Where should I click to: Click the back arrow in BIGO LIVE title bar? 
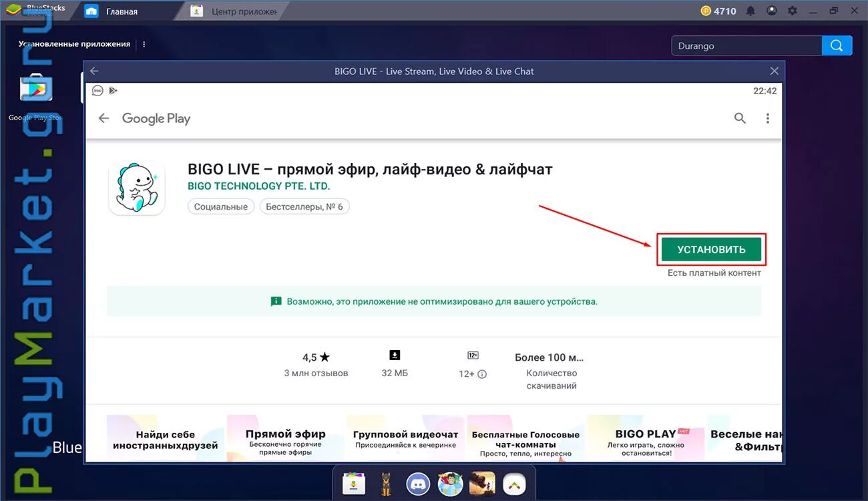click(94, 71)
